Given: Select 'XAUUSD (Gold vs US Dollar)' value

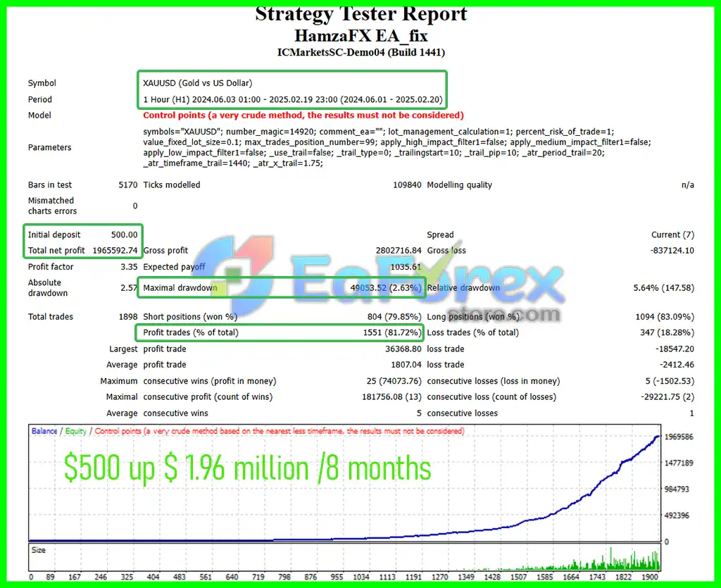Looking at the screenshot, I should [198, 83].
